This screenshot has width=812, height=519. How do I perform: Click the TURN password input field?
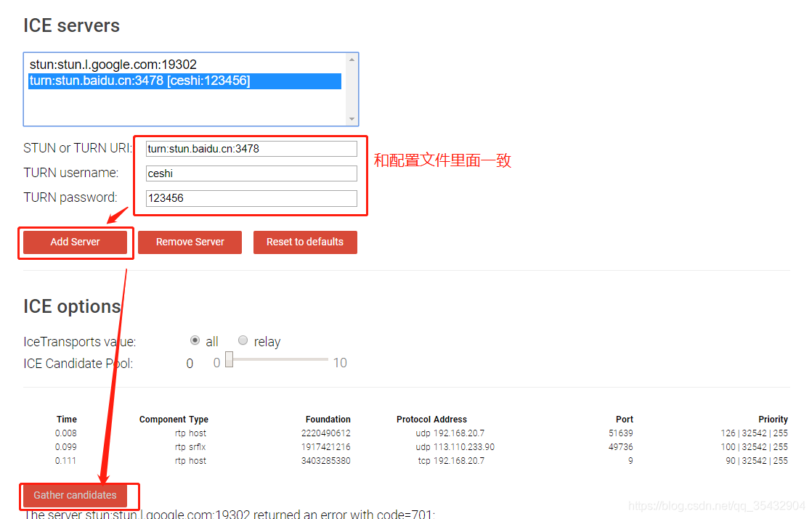(251, 197)
